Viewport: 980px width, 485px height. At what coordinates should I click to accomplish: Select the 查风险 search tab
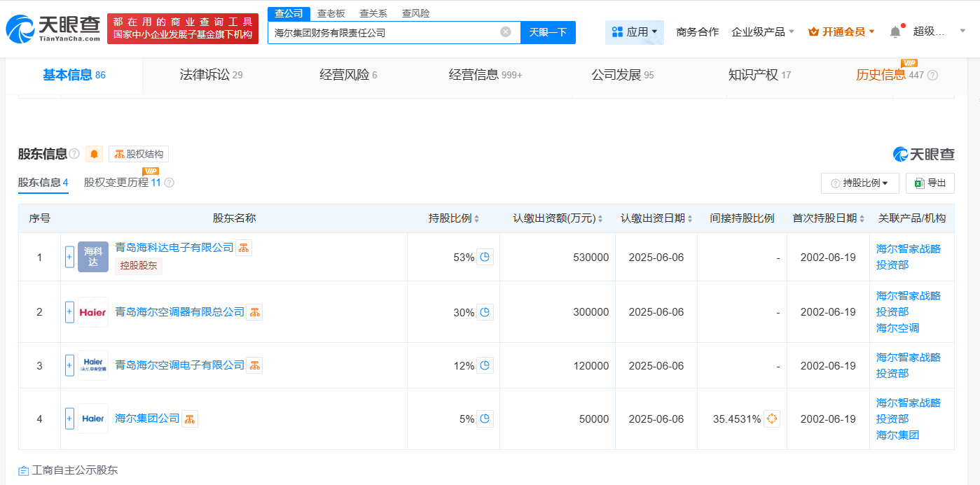pos(416,13)
